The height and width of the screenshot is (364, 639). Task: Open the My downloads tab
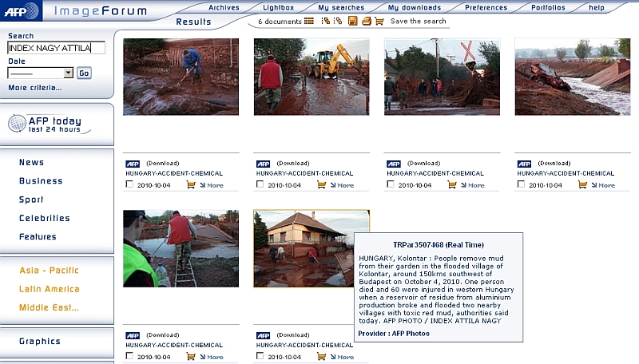click(414, 7)
